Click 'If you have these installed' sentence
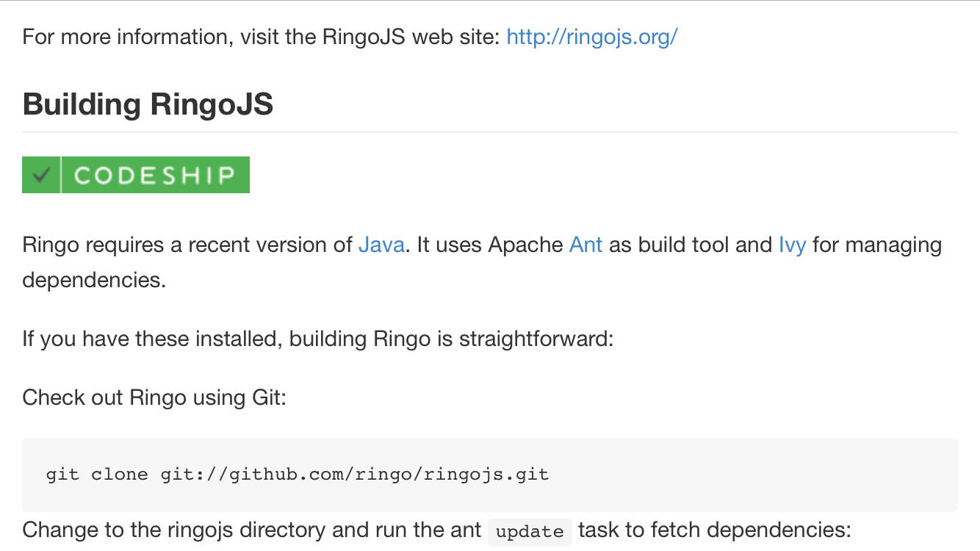The image size is (980, 551). pos(317,339)
